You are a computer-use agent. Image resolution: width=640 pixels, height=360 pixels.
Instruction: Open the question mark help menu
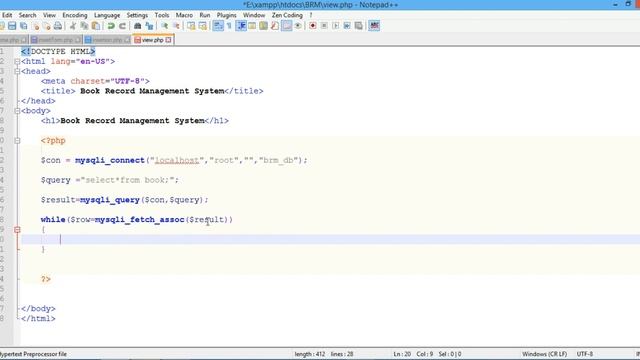point(311,15)
